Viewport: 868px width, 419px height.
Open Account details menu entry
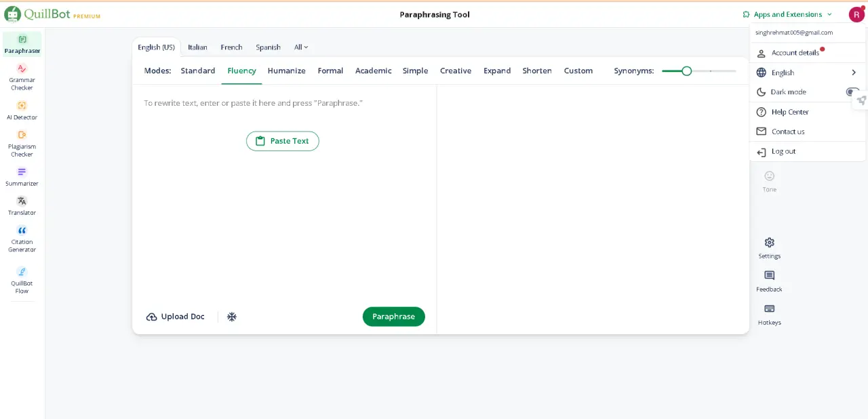[x=807, y=53]
